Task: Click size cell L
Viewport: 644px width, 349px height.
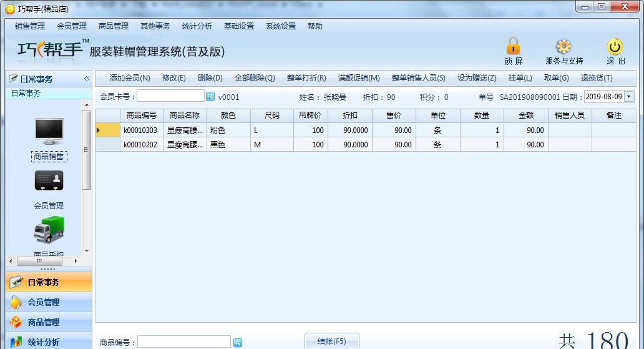Action: [x=272, y=130]
